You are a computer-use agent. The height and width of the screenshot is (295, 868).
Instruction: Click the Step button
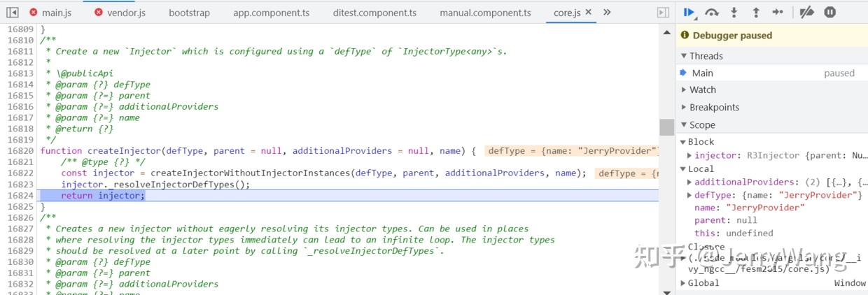[778, 12]
